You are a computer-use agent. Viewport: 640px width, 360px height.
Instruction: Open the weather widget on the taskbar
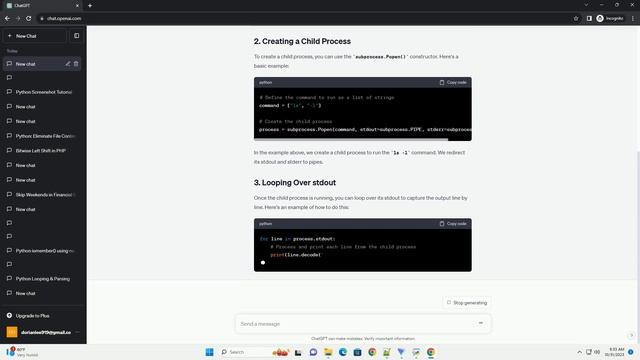pyautogui.click(x=22, y=352)
